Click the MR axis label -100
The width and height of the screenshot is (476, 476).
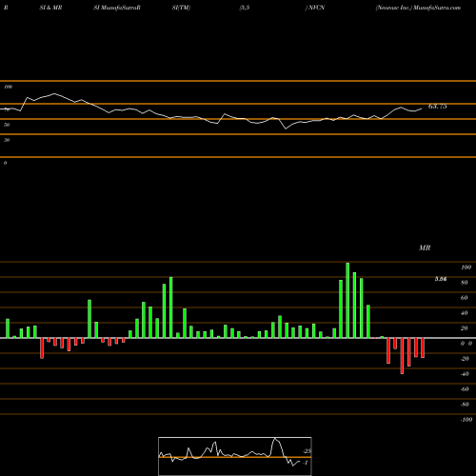coord(466,420)
